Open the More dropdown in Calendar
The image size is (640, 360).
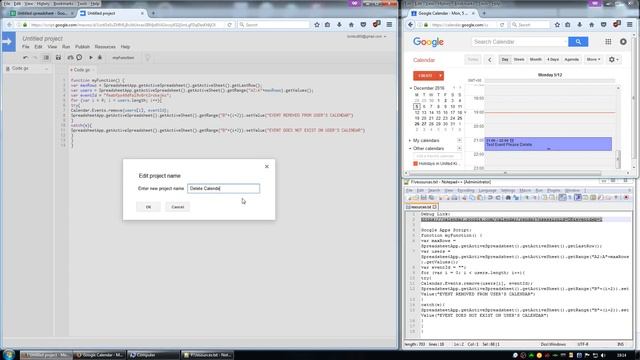click(x=593, y=60)
